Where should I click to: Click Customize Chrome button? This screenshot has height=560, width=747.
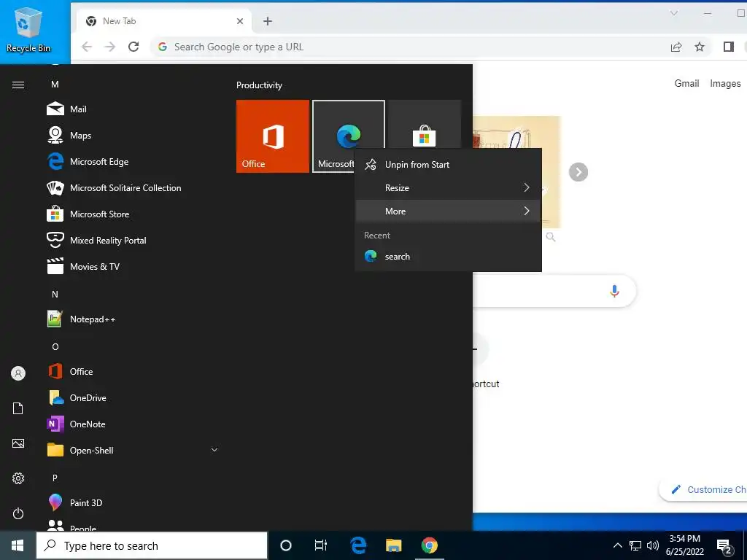pyautogui.click(x=704, y=489)
